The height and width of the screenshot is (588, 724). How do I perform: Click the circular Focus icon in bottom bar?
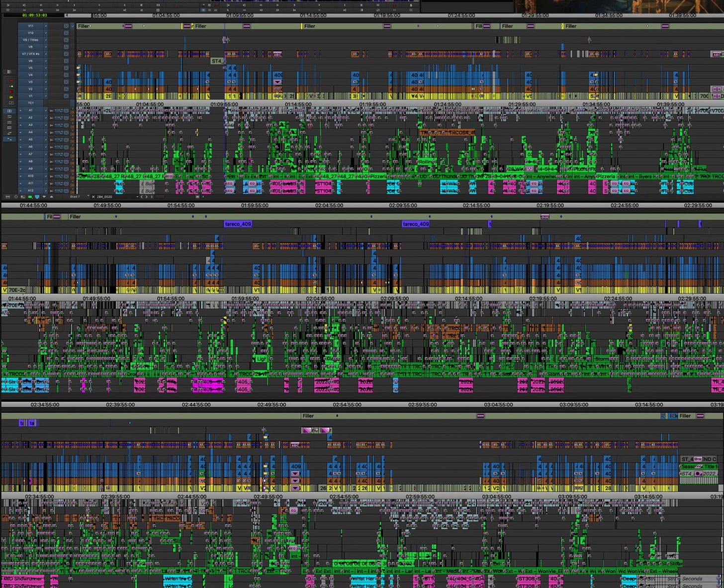[x=16, y=196]
